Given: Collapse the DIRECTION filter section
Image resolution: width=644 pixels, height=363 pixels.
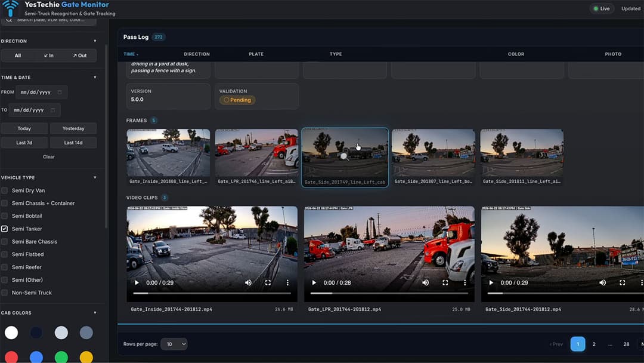Looking at the screenshot, I should [95, 41].
